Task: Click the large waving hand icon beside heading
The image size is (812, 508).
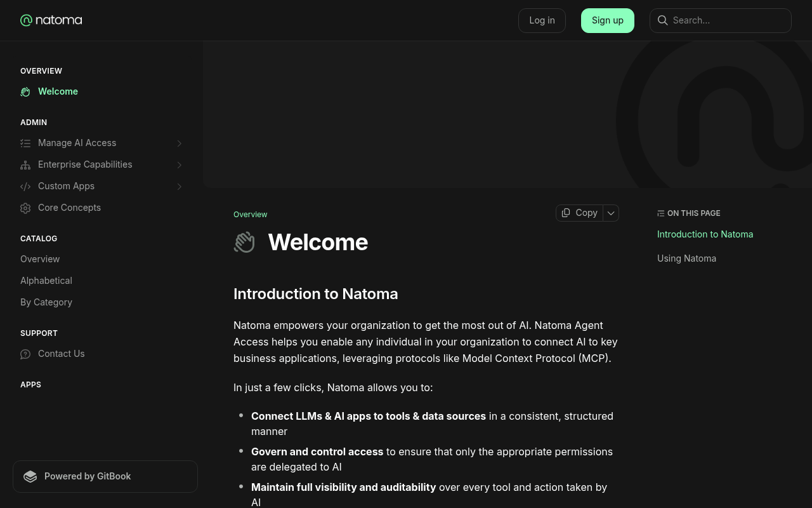Action: point(244,242)
